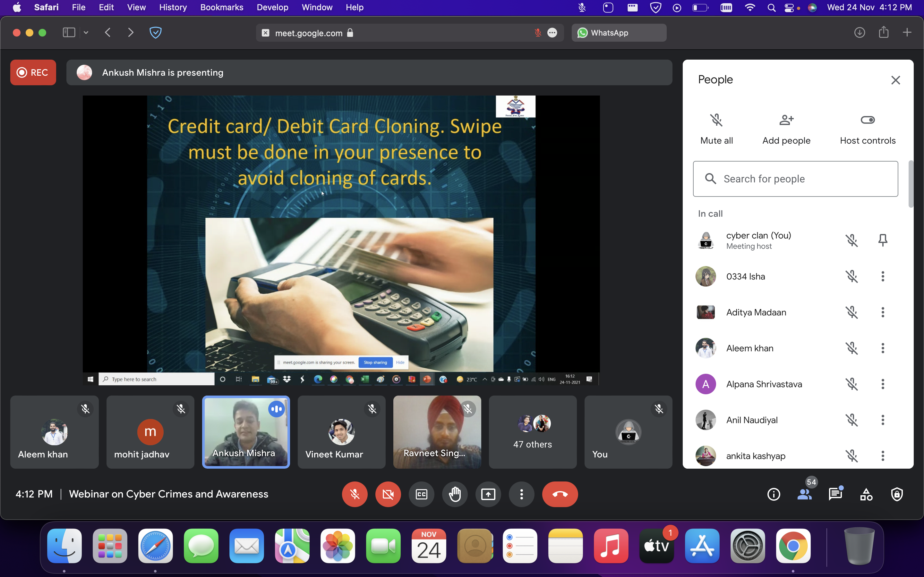Open host controls shield icon
Viewport: 924px width, 577px height.
pos(896,494)
